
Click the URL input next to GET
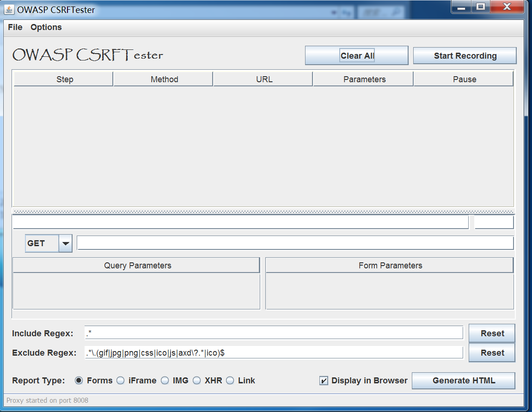(295, 243)
